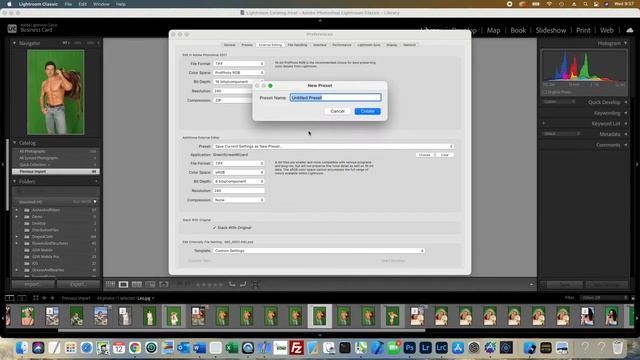
Task: Open additional editor Color Space sRGB dropdown
Action: (239, 172)
